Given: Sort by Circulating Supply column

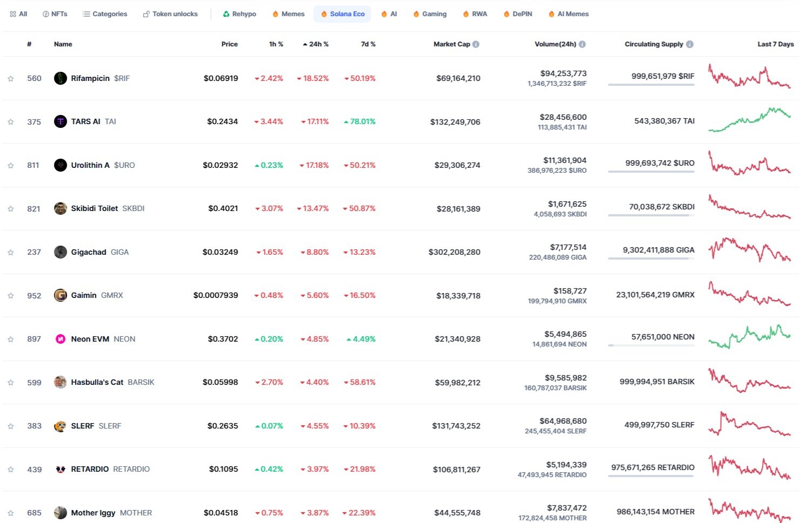Looking at the screenshot, I should pos(654,44).
